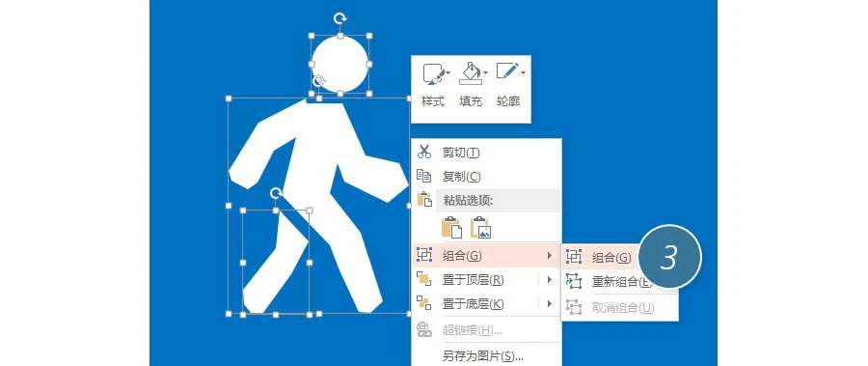Select 取消组合(U) Ungroup in submenu
Screen dimensions: 868x366
coord(623,307)
